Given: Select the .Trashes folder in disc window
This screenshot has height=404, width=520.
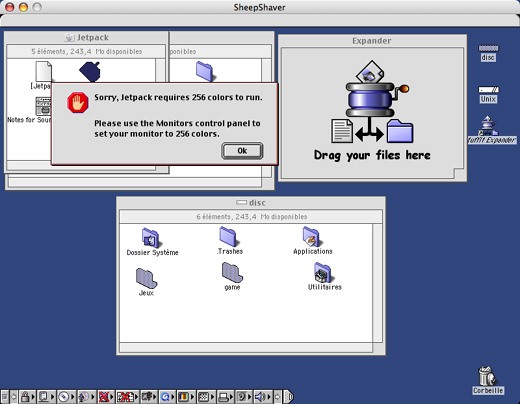Looking at the screenshot, I should click(228, 237).
